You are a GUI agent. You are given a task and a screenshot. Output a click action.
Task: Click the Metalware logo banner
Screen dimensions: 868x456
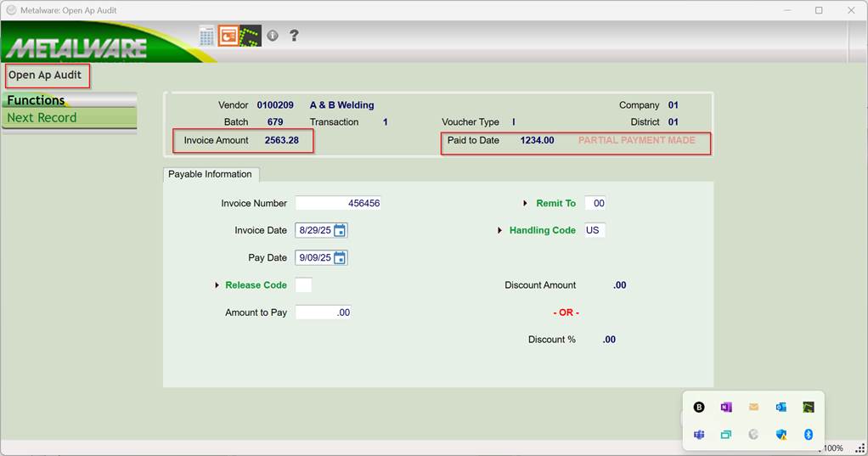tap(77, 48)
